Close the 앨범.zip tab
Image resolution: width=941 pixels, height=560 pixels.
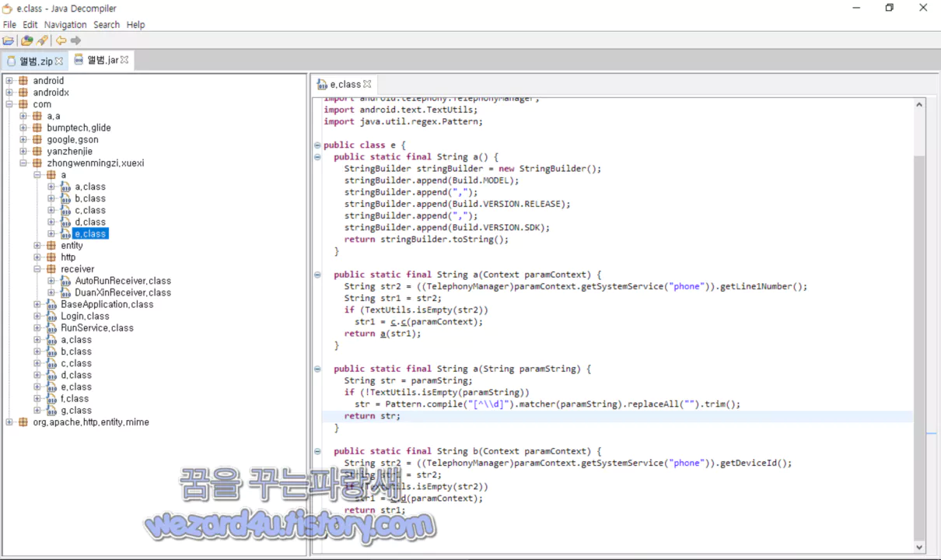pyautogui.click(x=59, y=61)
